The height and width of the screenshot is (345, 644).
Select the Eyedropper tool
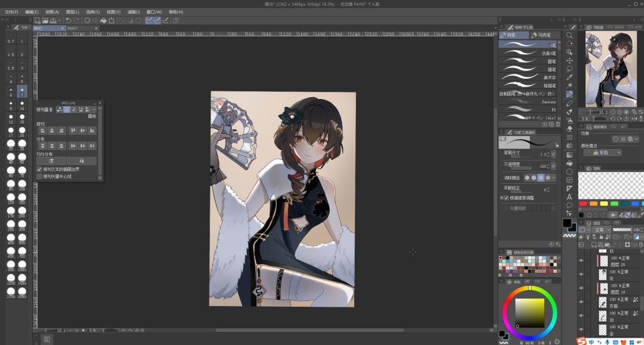pos(569,78)
